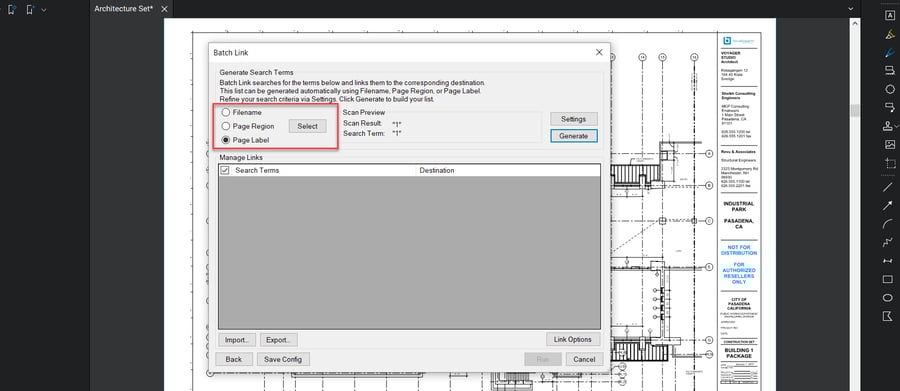The image size is (900, 391).
Task: Open Link Options
Action: pos(572,339)
